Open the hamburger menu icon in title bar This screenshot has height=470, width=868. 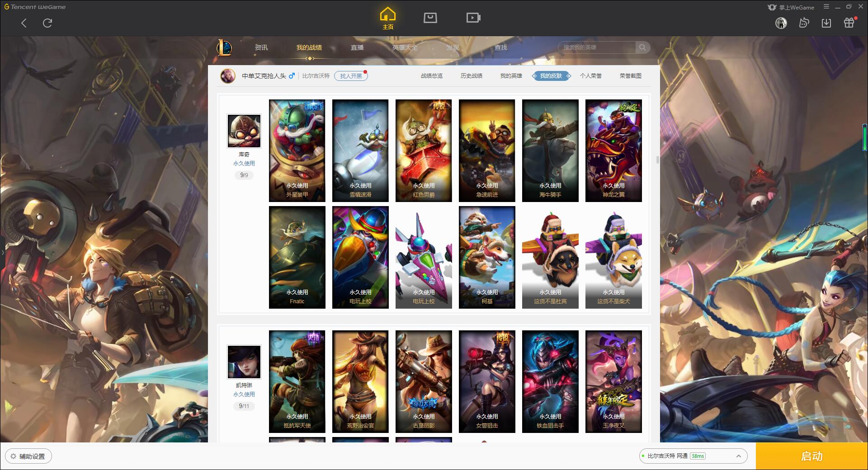[826, 7]
